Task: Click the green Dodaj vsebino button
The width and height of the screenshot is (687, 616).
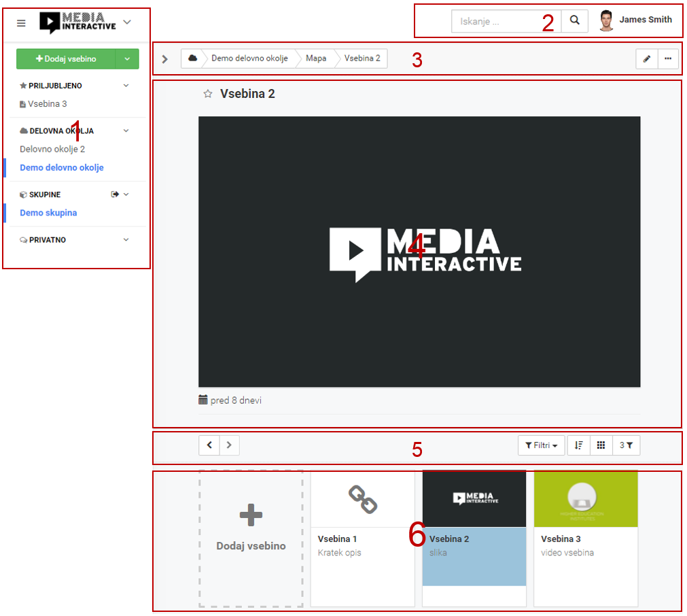Action: point(66,58)
